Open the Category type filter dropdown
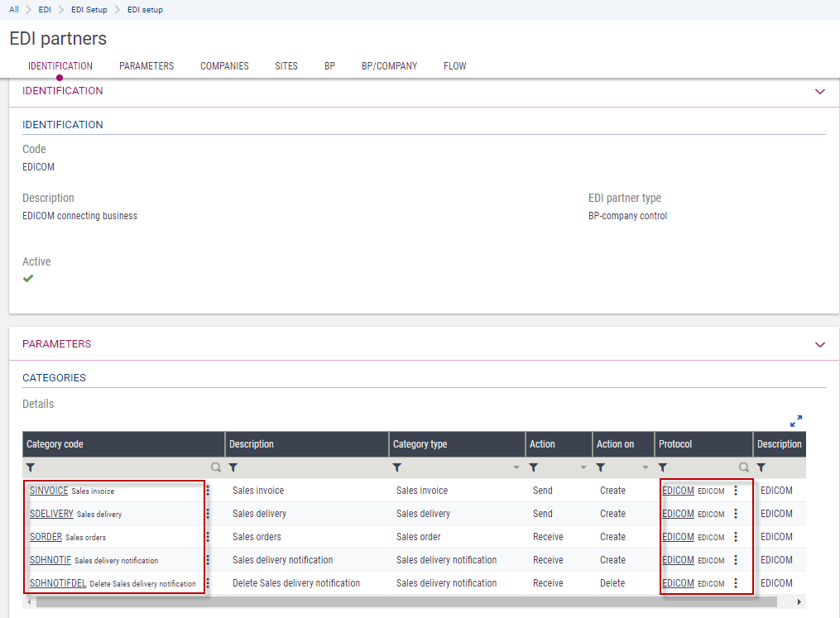The height and width of the screenshot is (618, 840). (516, 468)
